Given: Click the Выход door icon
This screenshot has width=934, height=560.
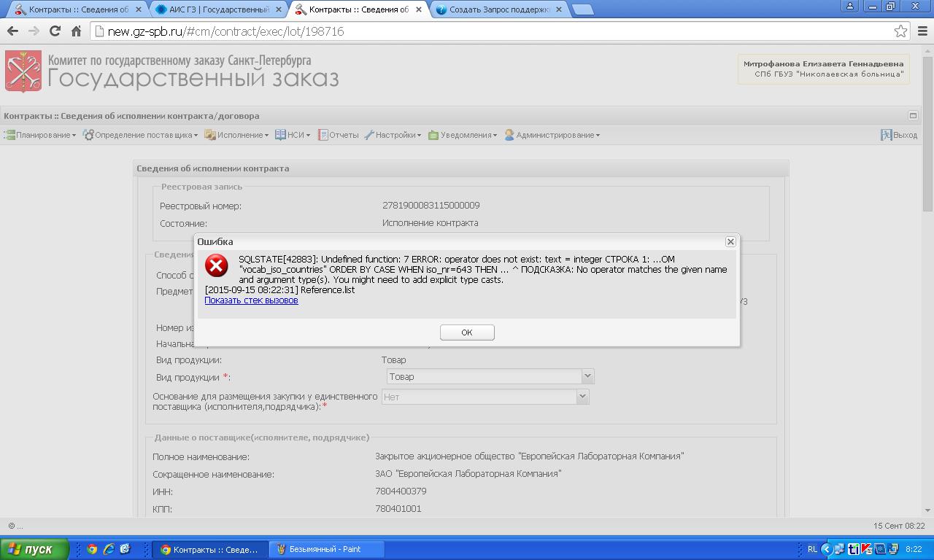Looking at the screenshot, I should click(887, 135).
